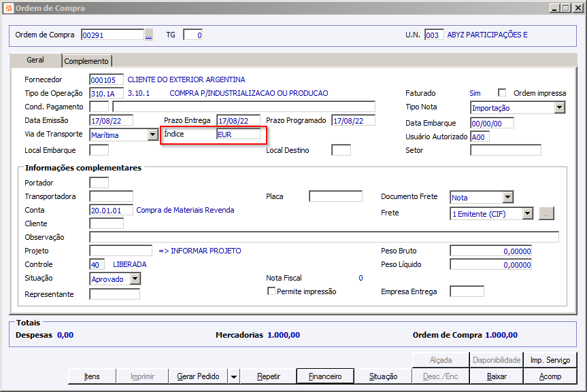Enable the Permite impressão checkbox

tap(271, 291)
